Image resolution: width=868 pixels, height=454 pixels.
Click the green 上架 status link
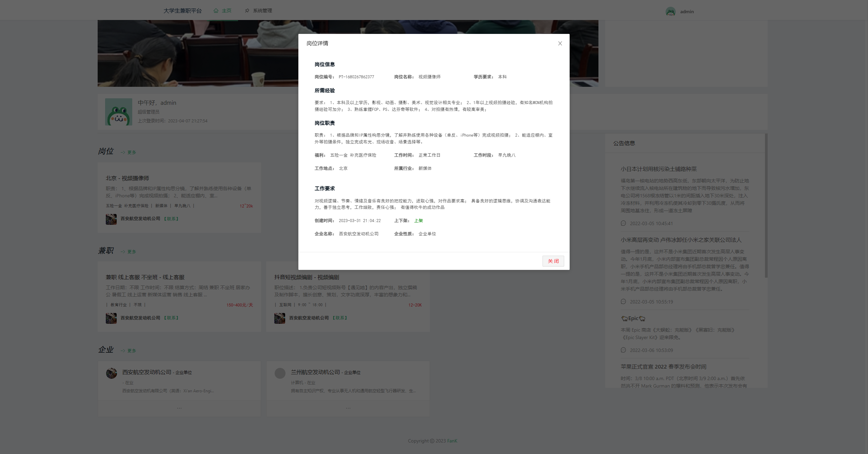pos(419,220)
